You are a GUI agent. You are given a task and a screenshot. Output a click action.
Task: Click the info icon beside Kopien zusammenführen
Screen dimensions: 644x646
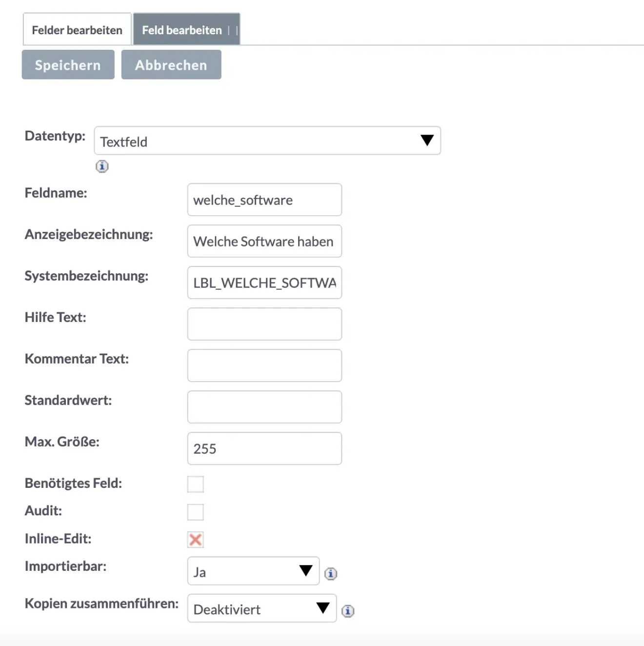click(x=348, y=610)
